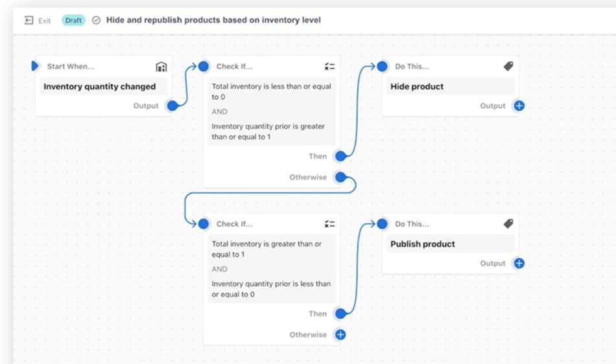
Task: Add a step from Hide product output plus
Action: 519,106
